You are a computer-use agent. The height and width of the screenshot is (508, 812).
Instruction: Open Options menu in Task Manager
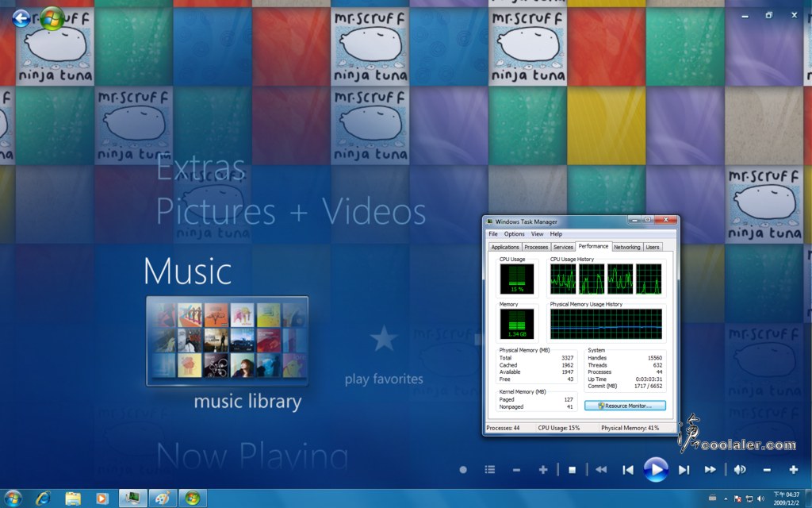pos(514,234)
